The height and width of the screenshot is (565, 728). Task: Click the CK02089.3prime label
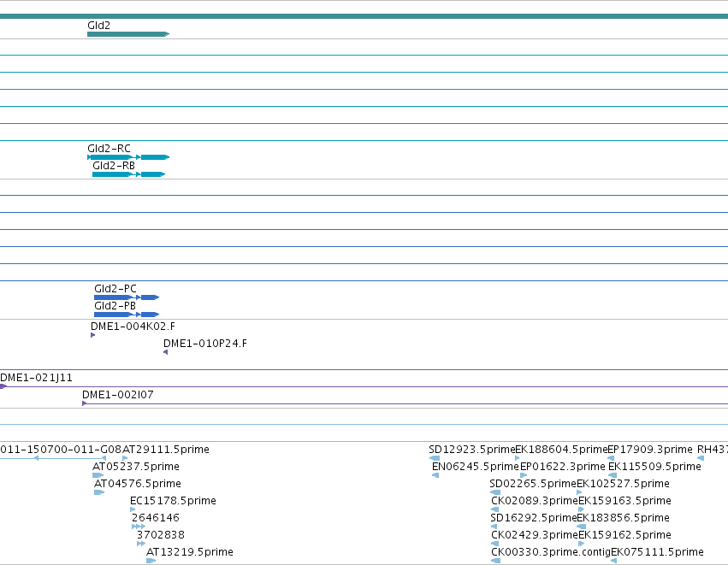click(x=535, y=501)
